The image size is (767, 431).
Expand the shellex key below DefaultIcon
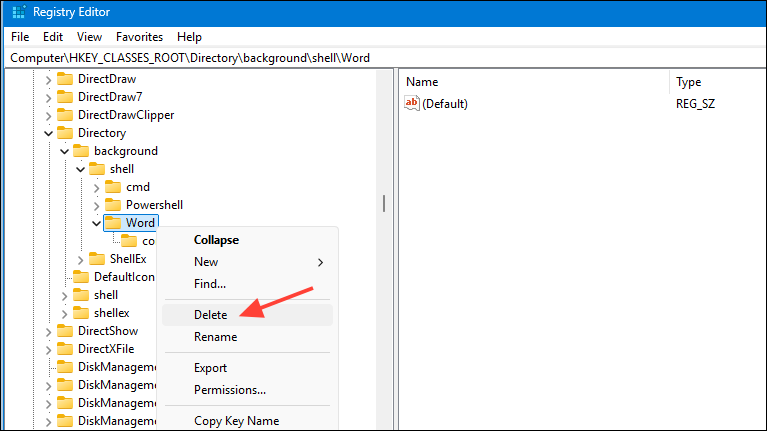(64, 313)
